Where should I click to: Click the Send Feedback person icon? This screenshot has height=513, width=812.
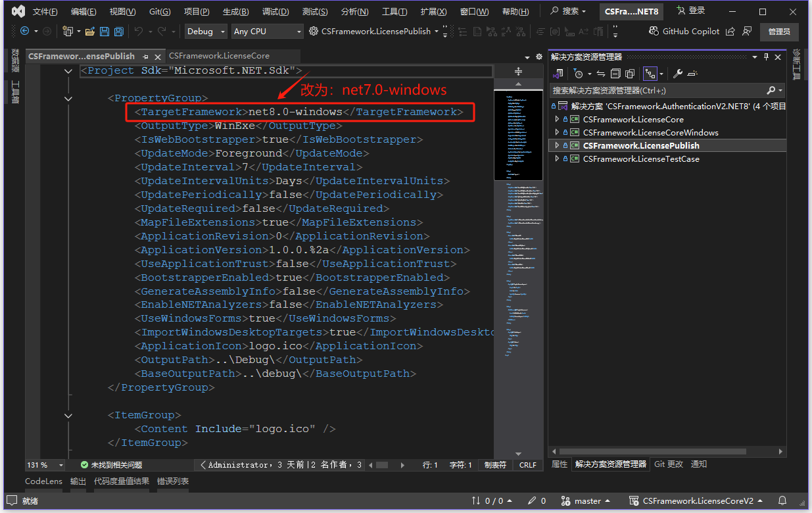point(747,31)
